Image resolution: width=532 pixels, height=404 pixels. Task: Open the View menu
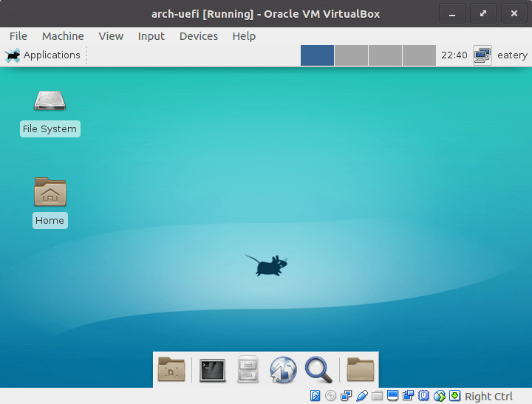tap(111, 36)
